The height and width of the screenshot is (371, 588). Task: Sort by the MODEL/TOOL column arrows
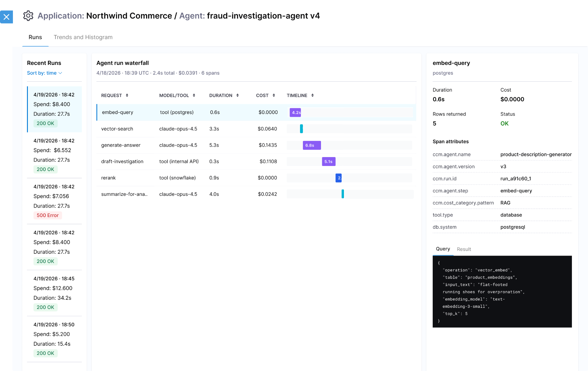[x=194, y=95]
